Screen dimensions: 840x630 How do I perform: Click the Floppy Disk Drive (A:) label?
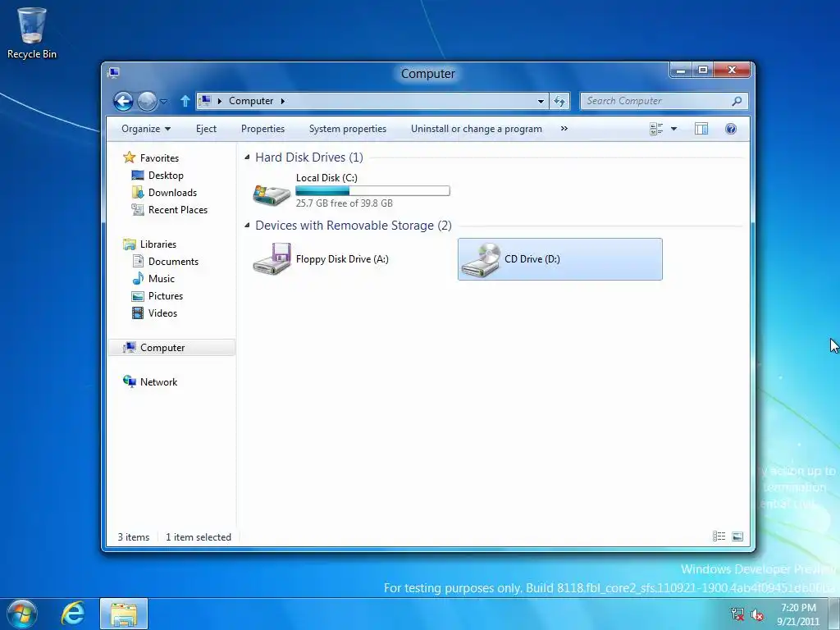coord(342,259)
